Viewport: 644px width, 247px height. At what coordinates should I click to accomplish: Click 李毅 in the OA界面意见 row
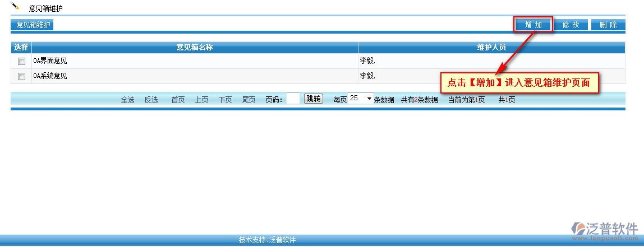[367, 61]
